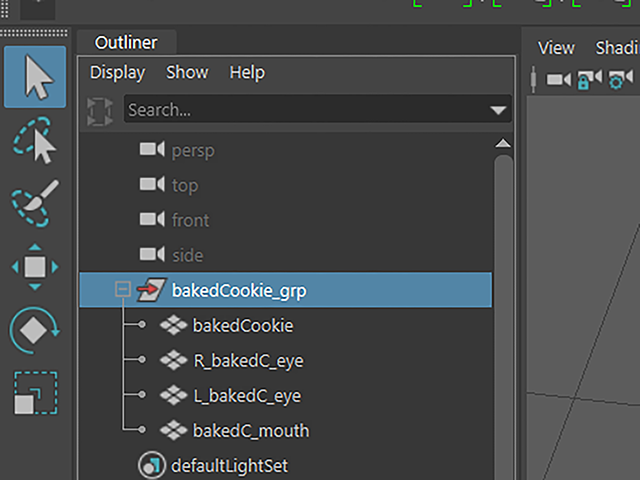
Task: Open the Display menu in Outliner
Action: pos(118,73)
